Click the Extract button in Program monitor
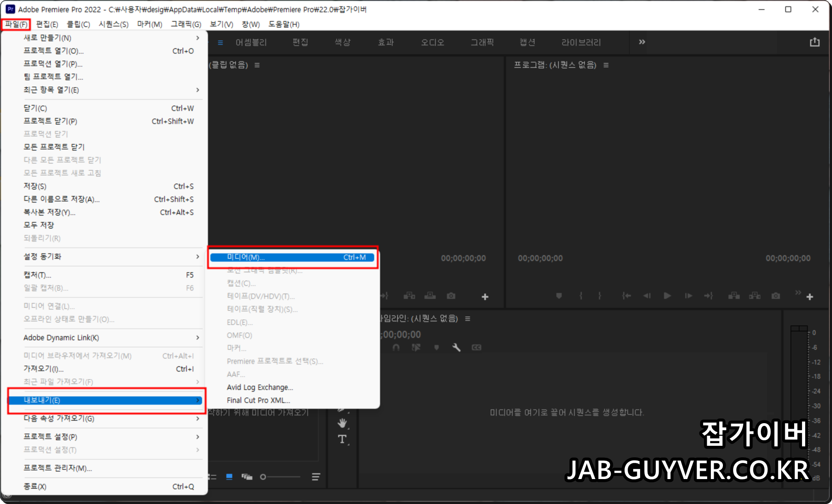832x504 pixels. pyautogui.click(x=755, y=296)
